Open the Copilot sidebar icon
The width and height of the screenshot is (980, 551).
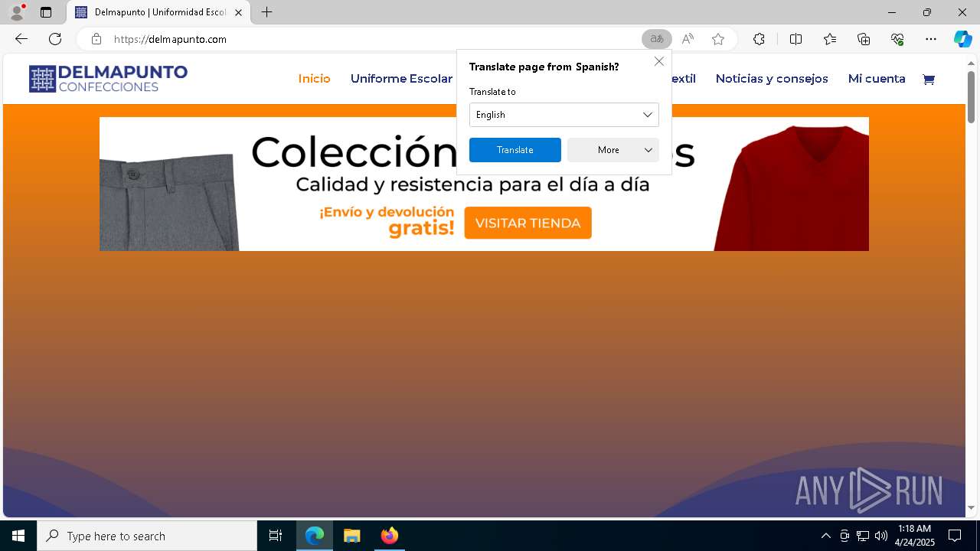coord(962,39)
